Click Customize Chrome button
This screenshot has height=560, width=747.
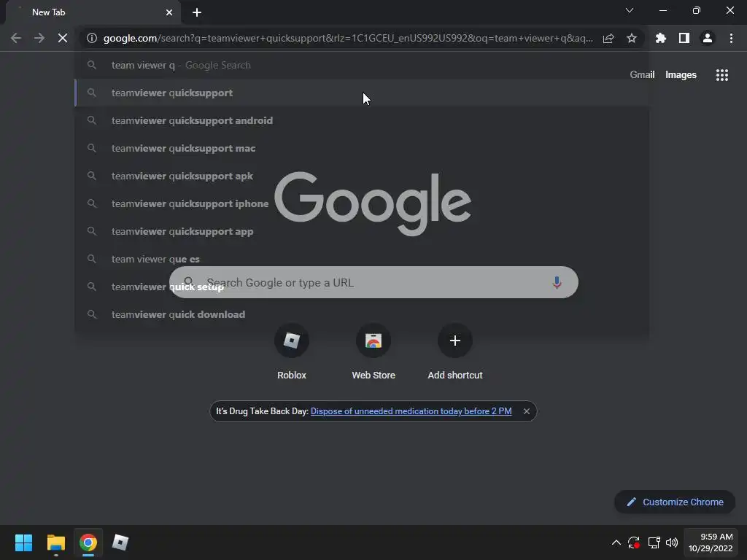pyautogui.click(x=675, y=502)
